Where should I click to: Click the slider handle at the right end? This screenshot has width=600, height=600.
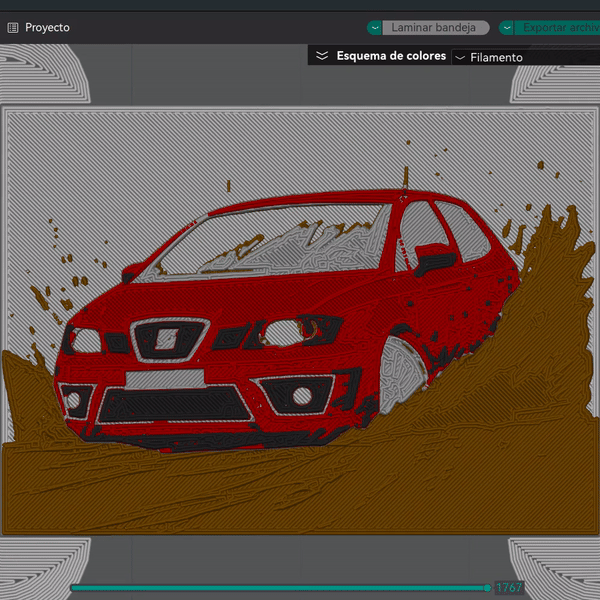pyautogui.click(x=487, y=588)
